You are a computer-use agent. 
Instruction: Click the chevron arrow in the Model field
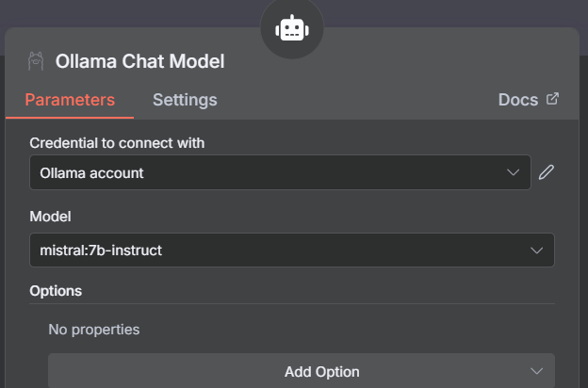click(536, 251)
